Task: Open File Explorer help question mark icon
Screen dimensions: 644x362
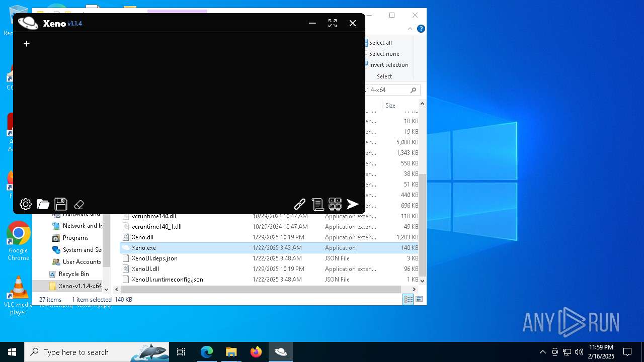Action: (421, 29)
